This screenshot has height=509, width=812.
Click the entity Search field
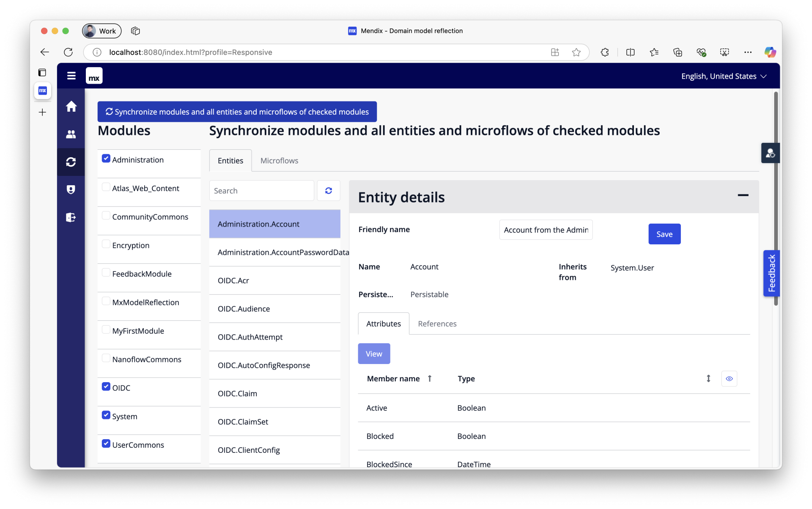pyautogui.click(x=262, y=191)
